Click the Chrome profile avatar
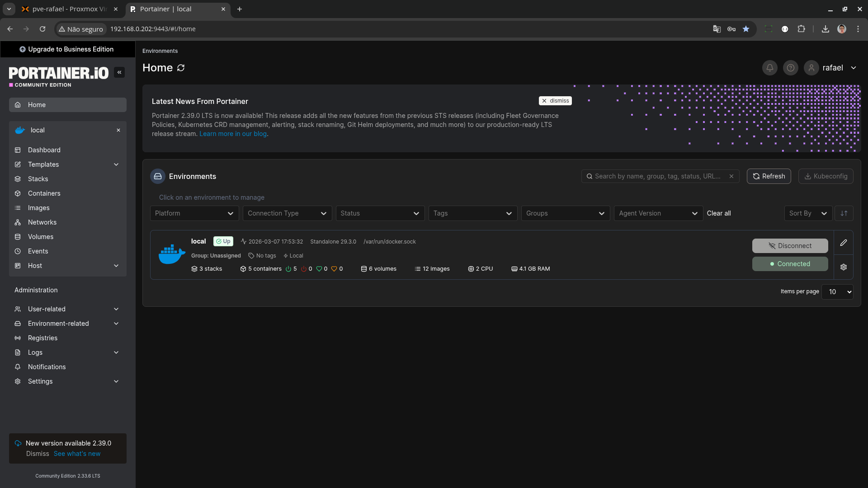The height and width of the screenshot is (488, 868). [842, 29]
